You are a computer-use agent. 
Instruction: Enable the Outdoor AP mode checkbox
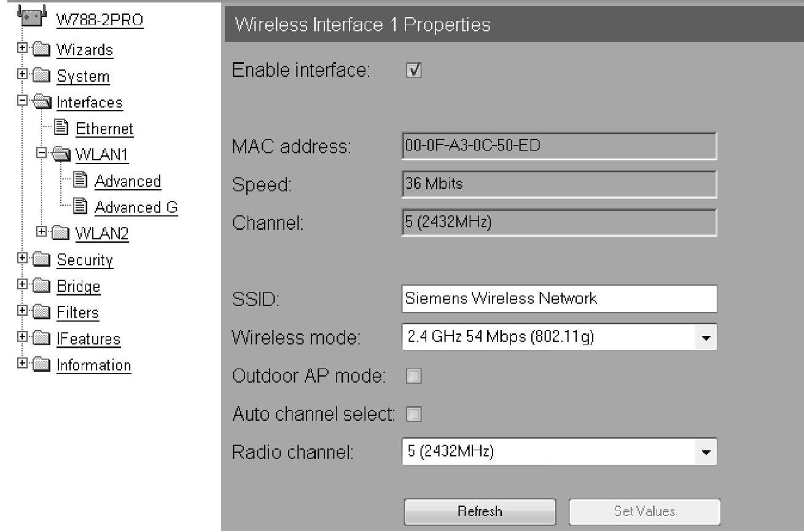click(413, 376)
